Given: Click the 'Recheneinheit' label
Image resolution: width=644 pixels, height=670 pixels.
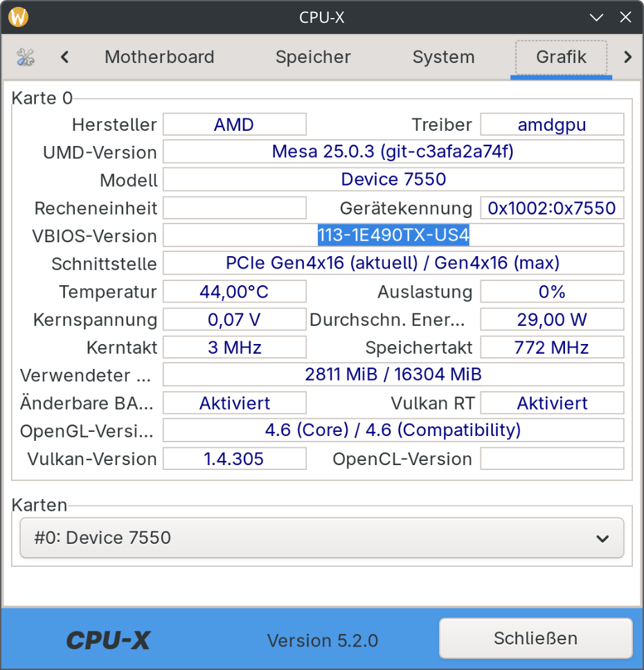Looking at the screenshot, I should [96, 208].
